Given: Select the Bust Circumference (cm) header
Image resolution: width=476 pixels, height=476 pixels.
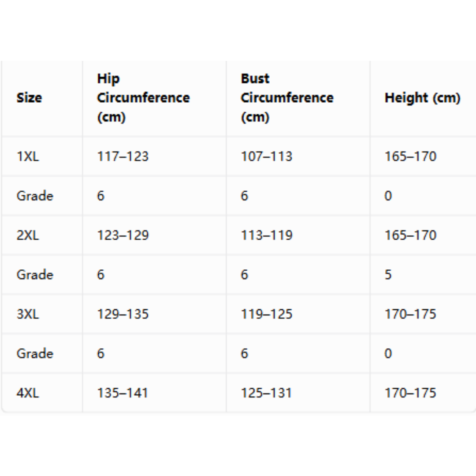Looking at the screenshot, I should (287, 98).
